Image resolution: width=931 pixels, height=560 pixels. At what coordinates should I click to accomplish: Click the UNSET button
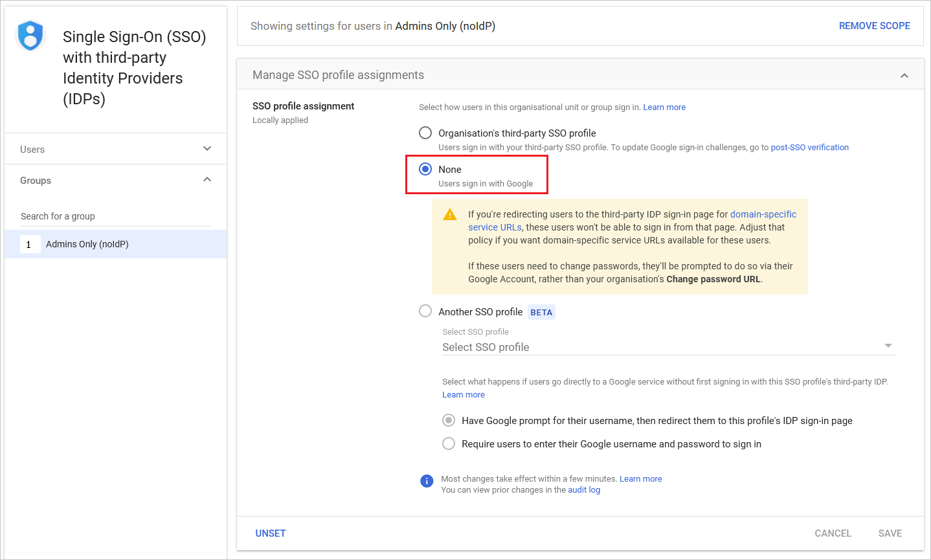(271, 533)
